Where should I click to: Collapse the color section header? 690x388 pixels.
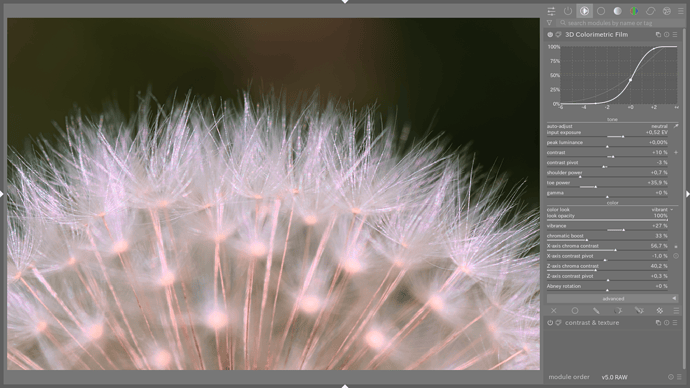click(613, 203)
